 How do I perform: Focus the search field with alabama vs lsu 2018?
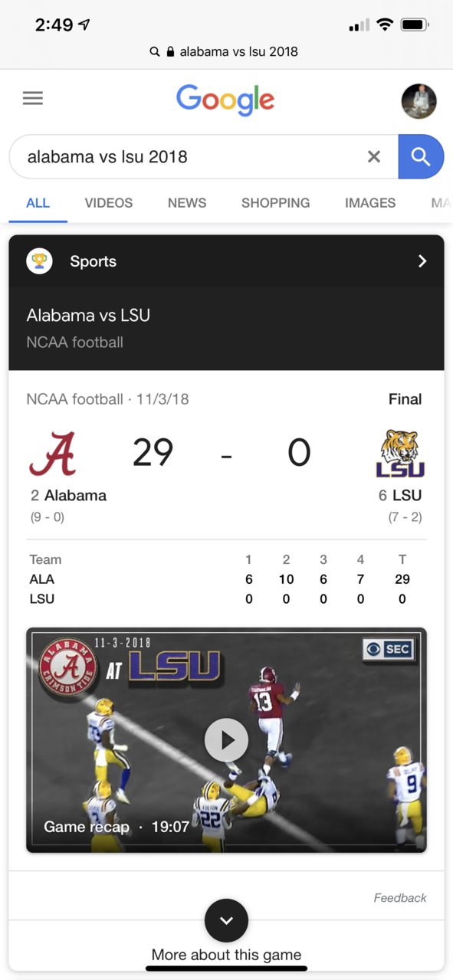tap(192, 156)
